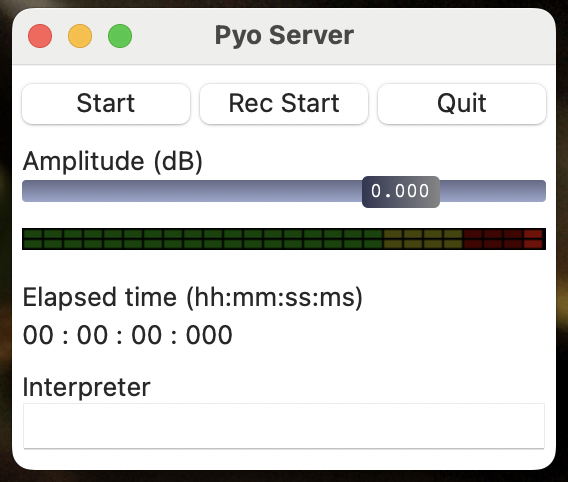Click the Pyo Server title bar text
The height and width of the screenshot is (482, 568).
[x=284, y=35]
